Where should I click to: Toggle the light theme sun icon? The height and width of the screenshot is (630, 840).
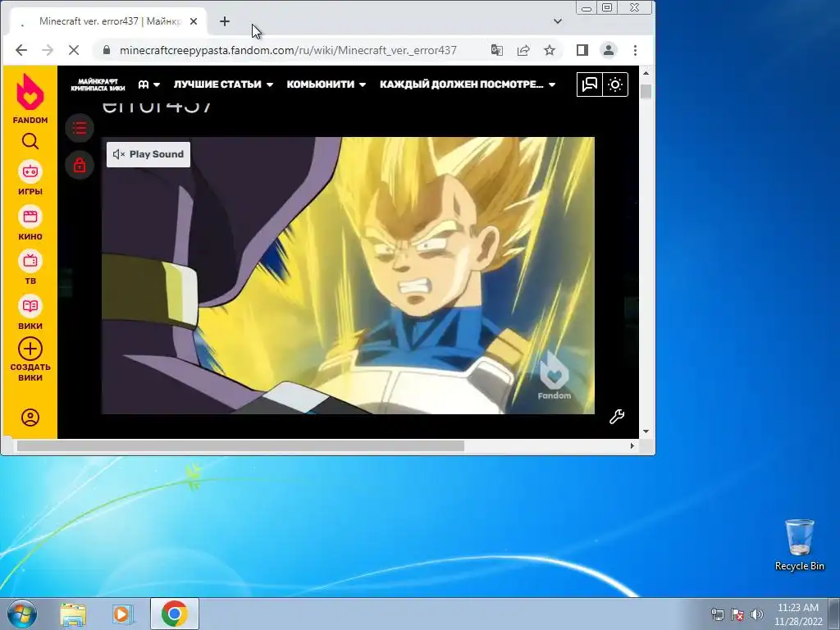(615, 84)
